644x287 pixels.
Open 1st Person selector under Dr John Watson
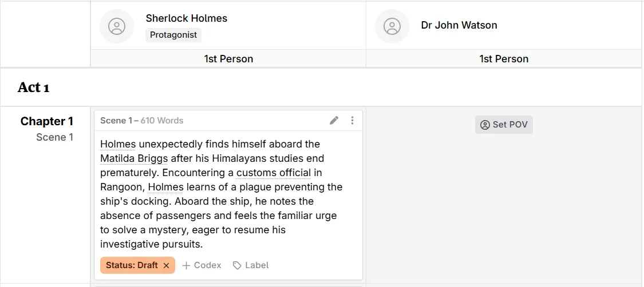[x=504, y=59]
